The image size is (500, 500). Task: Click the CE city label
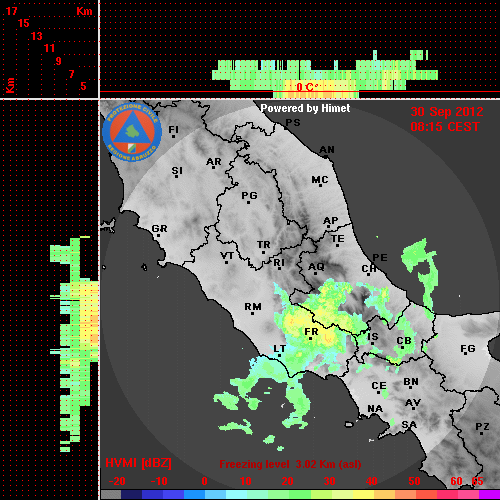coord(379,386)
